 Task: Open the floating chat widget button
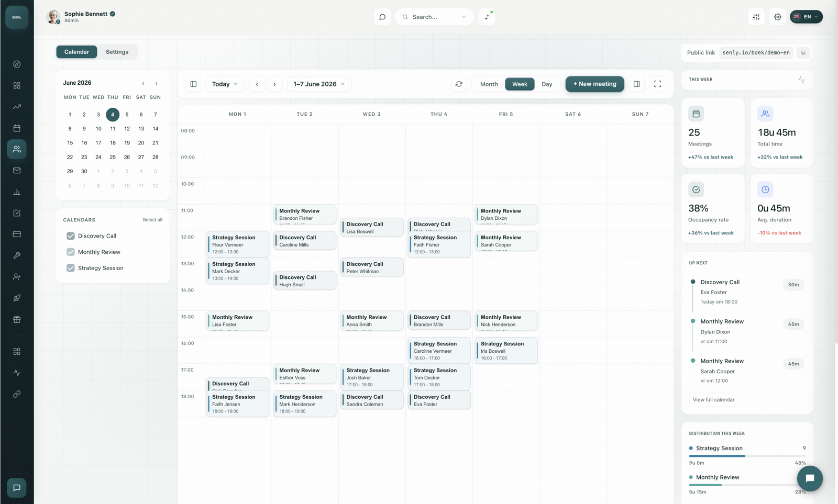tap(810, 478)
